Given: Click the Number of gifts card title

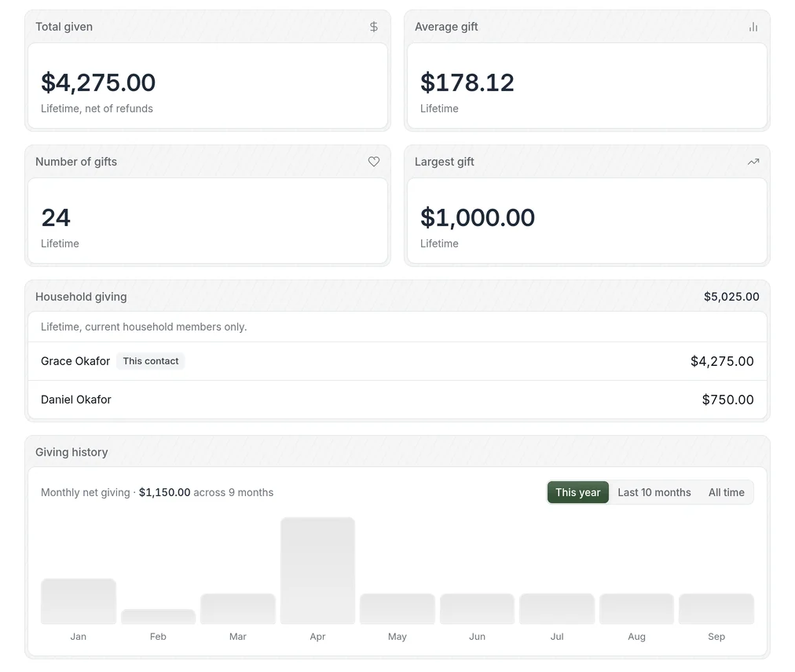Looking at the screenshot, I should 76,162.
